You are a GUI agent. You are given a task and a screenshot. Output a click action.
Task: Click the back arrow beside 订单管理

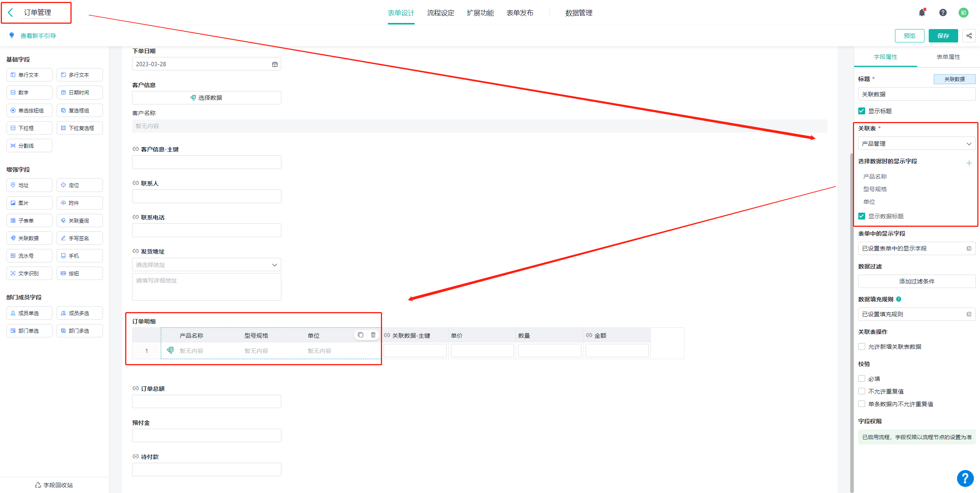[x=11, y=13]
